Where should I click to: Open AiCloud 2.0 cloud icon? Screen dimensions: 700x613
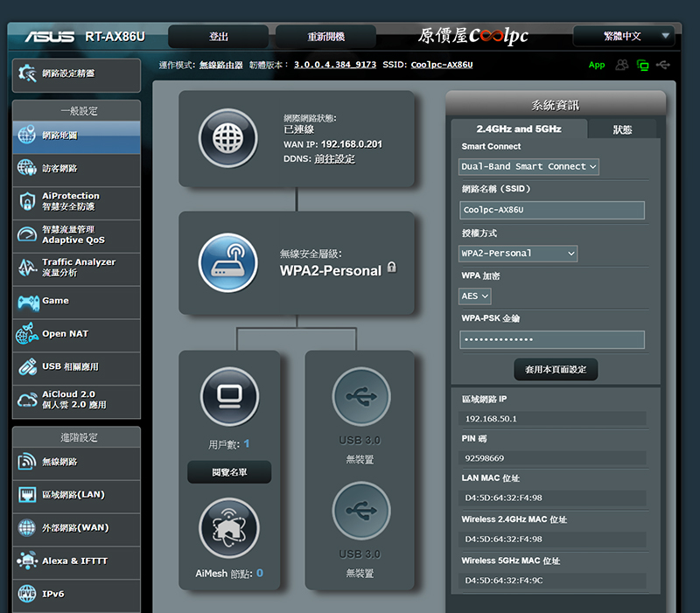pyautogui.click(x=27, y=400)
